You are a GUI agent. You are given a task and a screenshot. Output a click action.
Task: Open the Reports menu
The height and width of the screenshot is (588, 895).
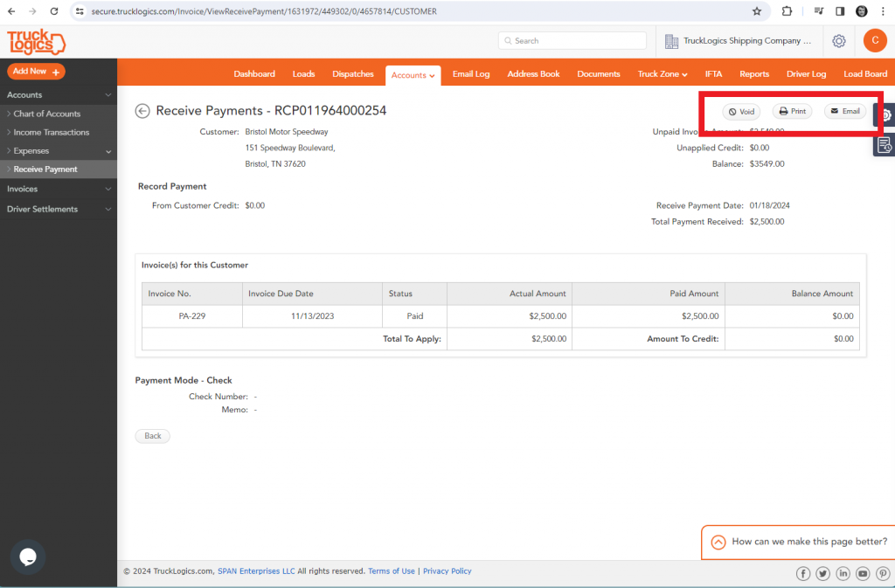tap(754, 74)
